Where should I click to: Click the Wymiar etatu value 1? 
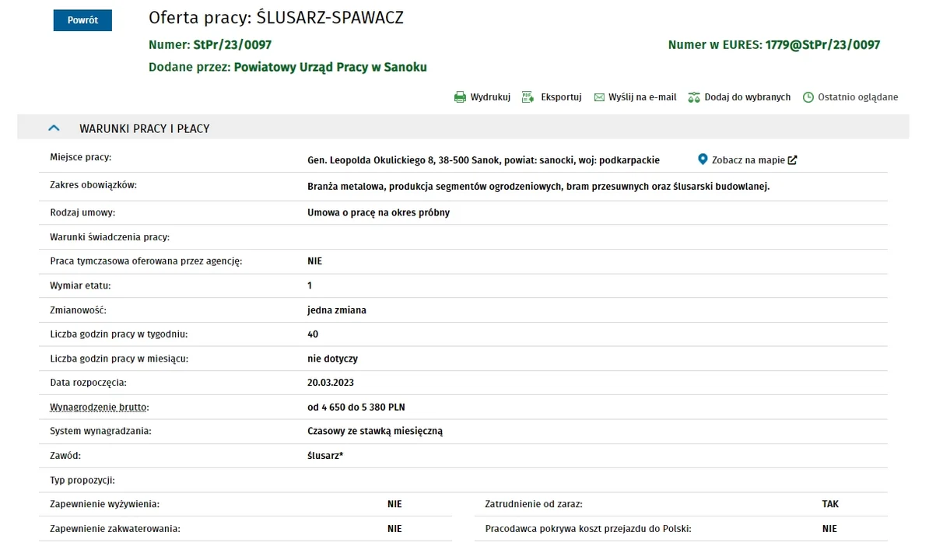click(x=309, y=285)
